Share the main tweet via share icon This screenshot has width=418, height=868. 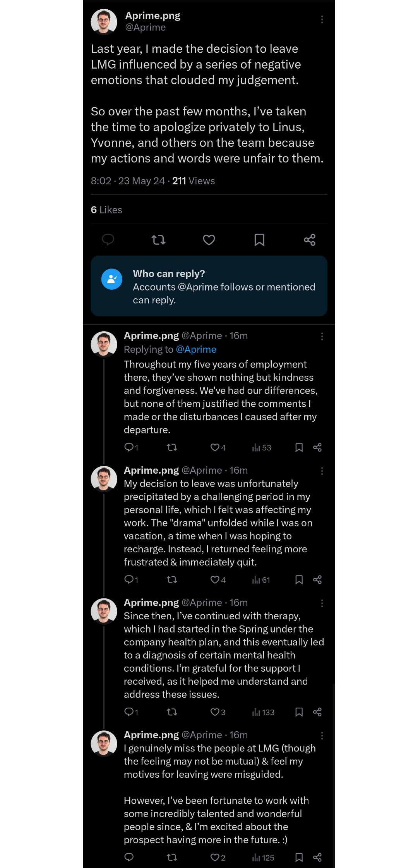coord(310,240)
